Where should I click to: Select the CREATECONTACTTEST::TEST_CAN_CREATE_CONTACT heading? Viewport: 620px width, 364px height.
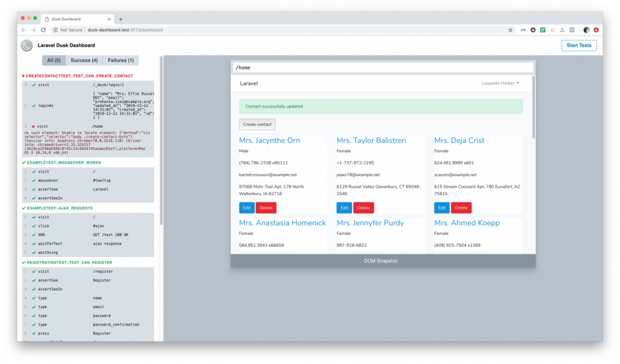click(79, 76)
